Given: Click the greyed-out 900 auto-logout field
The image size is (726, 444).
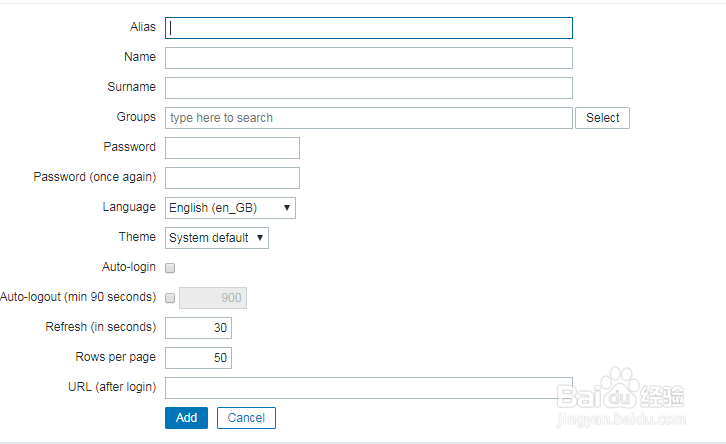Looking at the screenshot, I should [213, 298].
